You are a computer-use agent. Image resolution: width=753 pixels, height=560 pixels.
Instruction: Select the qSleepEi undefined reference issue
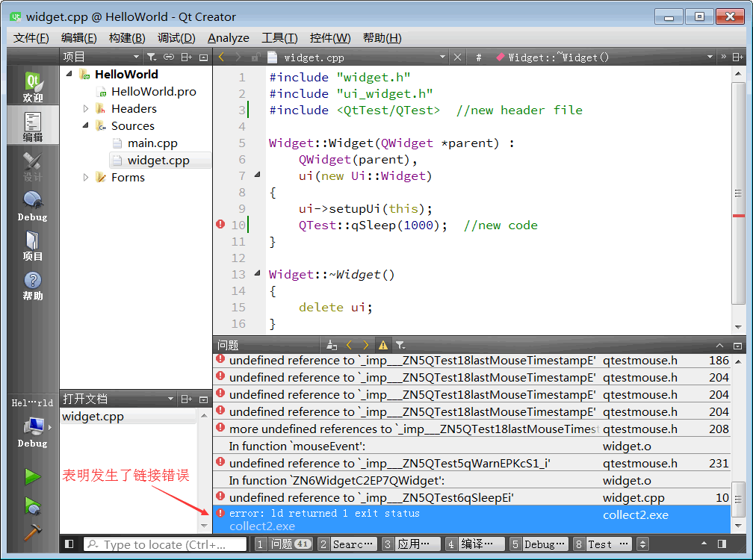(x=471, y=497)
